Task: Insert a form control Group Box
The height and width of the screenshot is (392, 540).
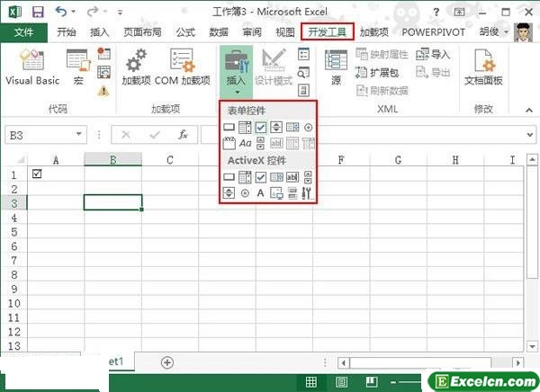Action: pos(229,143)
